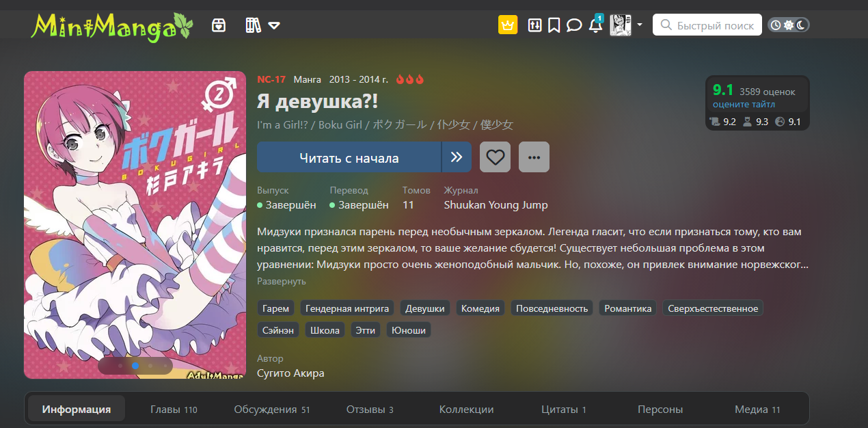This screenshot has width=868, height=428.
Task: Click the world rating globe icon
Action: click(781, 122)
